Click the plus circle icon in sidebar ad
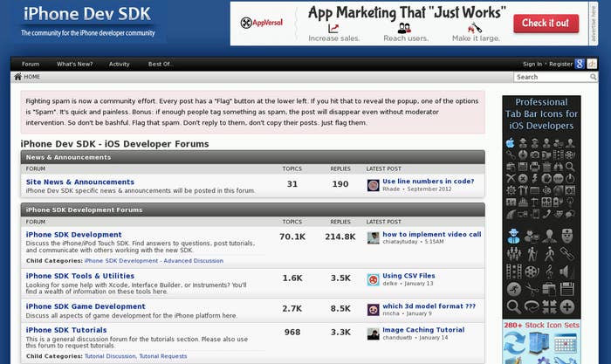 point(567,307)
